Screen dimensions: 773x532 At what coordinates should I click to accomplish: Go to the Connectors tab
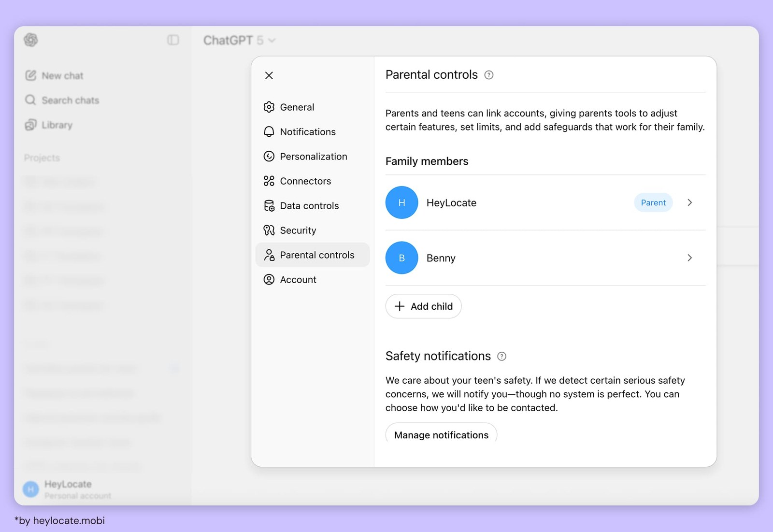[313, 181]
